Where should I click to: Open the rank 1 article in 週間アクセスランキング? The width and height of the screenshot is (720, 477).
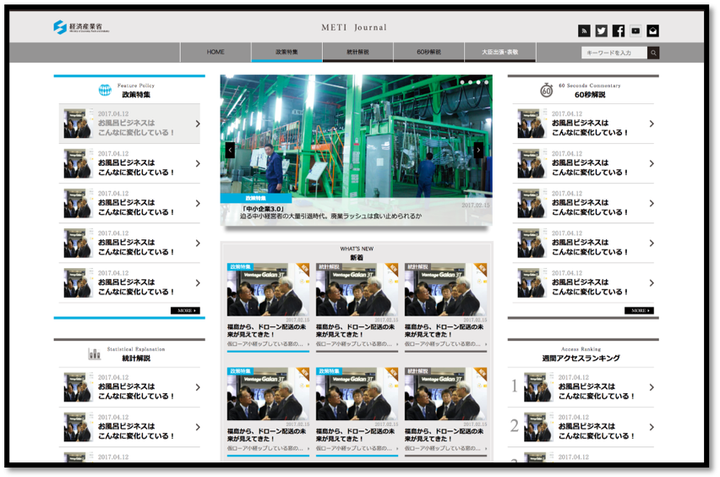[x=583, y=387]
